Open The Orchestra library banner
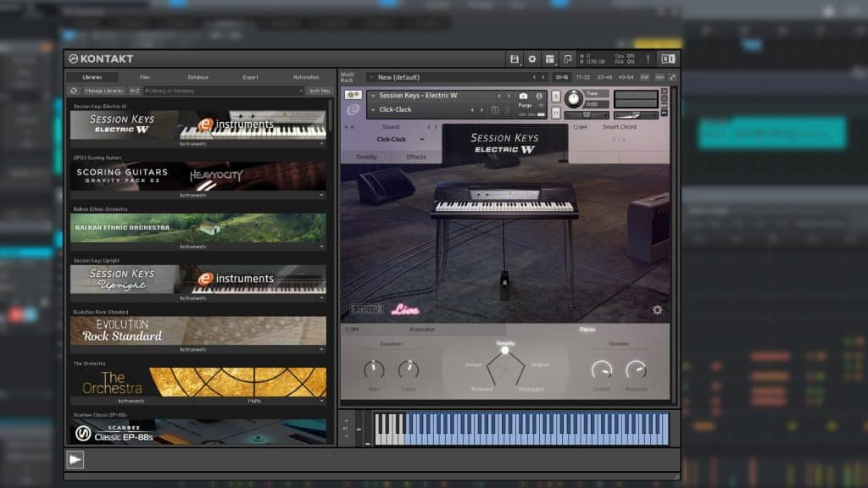The height and width of the screenshot is (488, 868). coord(198,382)
